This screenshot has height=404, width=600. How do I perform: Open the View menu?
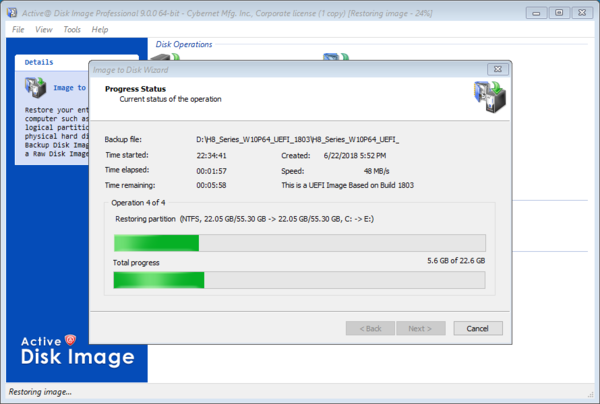[x=44, y=30]
